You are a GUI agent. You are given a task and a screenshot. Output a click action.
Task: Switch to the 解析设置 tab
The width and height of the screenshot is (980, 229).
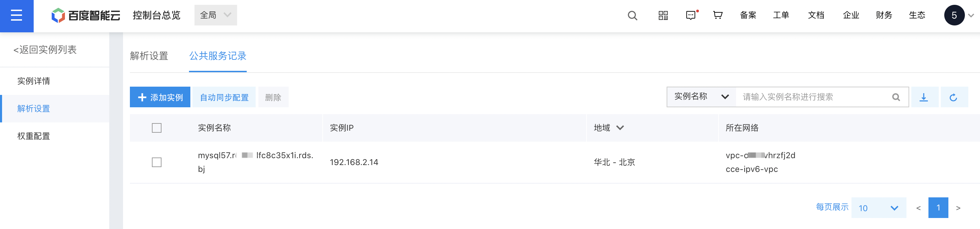pos(149,56)
